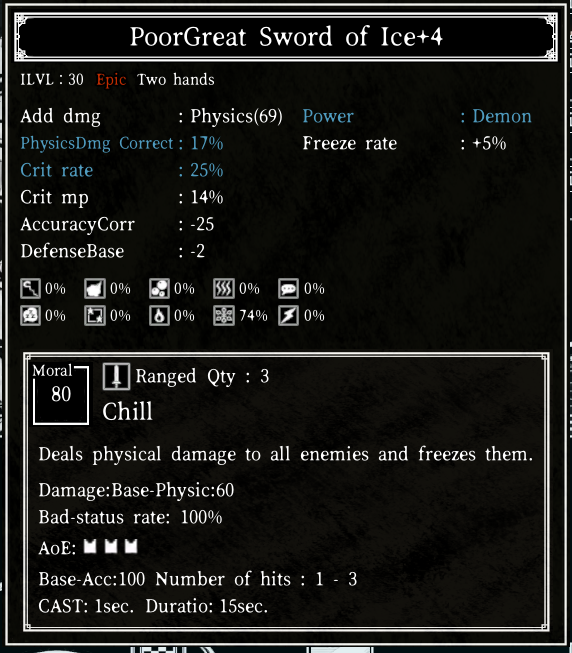
Task: Click the lightning bolt resist icon
Action: pos(288,316)
